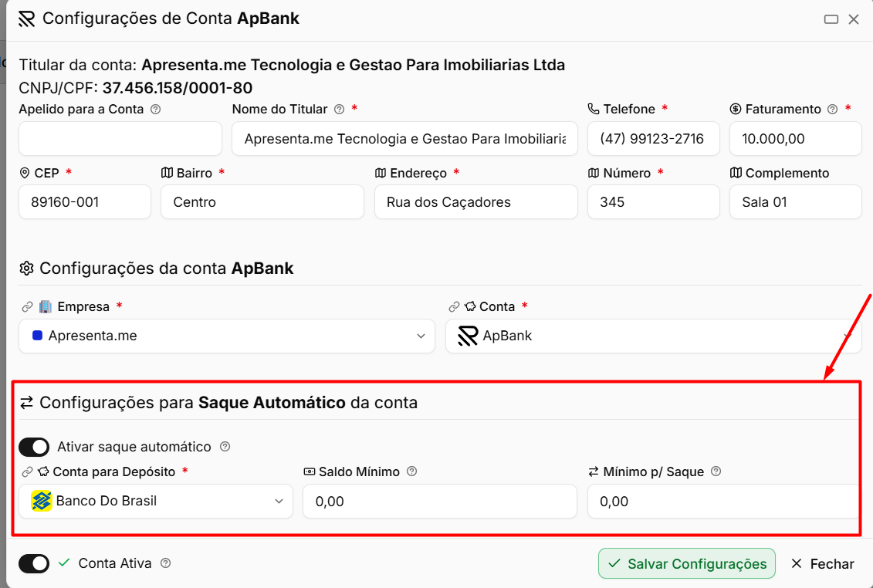Click help icon beside Nome do Titular
The image size is (873, 588).
[x=339, y=109]
